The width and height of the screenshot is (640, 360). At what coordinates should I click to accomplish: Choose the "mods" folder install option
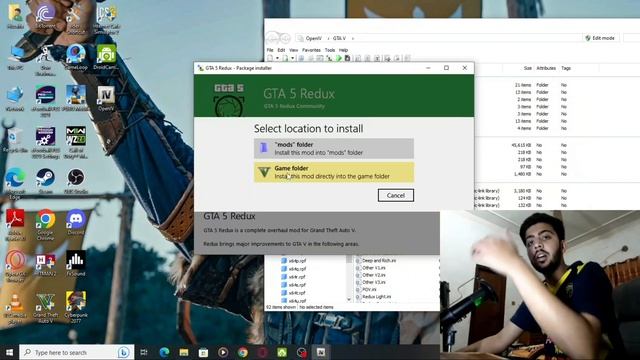(333, 148)
